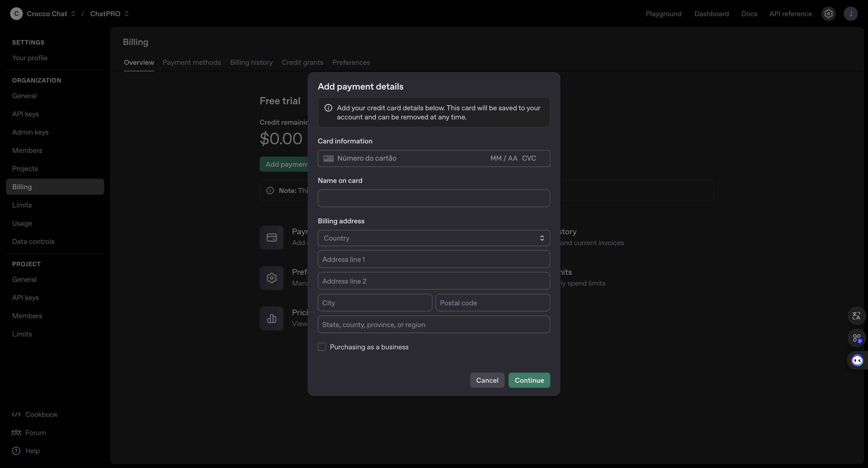Focus the Name on card field
The width and height of the screenshot is (868, 468).
coord(434,198)
